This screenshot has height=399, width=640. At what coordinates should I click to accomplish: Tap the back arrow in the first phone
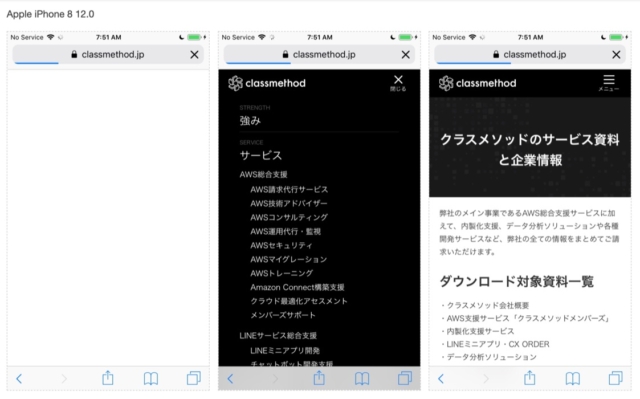pos(19,379)
